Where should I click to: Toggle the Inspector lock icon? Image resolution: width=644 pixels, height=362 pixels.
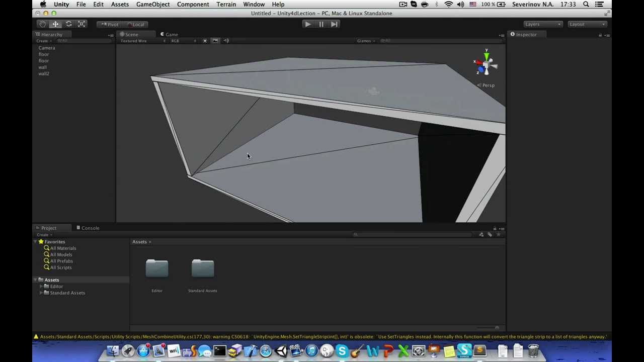pos(600,35)
